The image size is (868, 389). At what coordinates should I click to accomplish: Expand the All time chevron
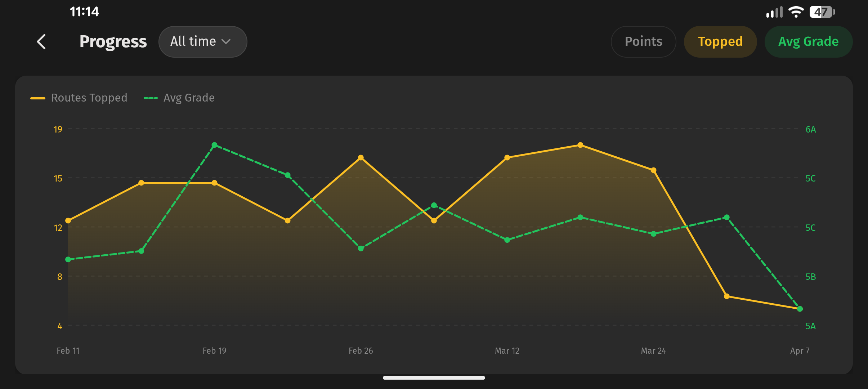(226, 42)
